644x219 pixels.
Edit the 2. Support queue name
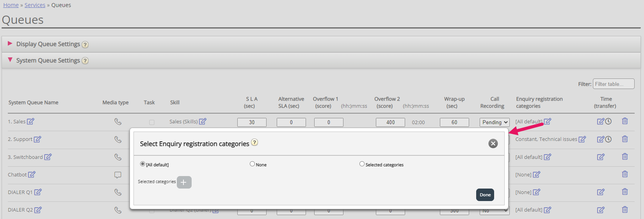click(x=37, y=139)
